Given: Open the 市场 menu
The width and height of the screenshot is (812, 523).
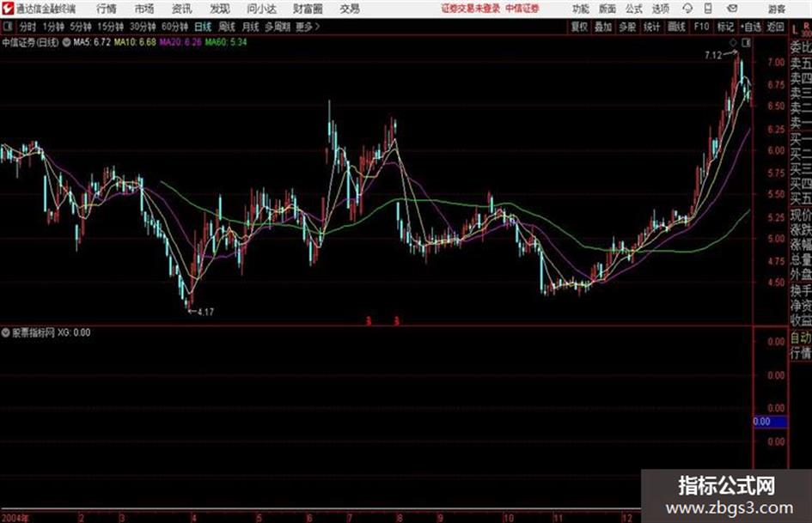Looking at the screenshot, I should (x=144, y=9).
